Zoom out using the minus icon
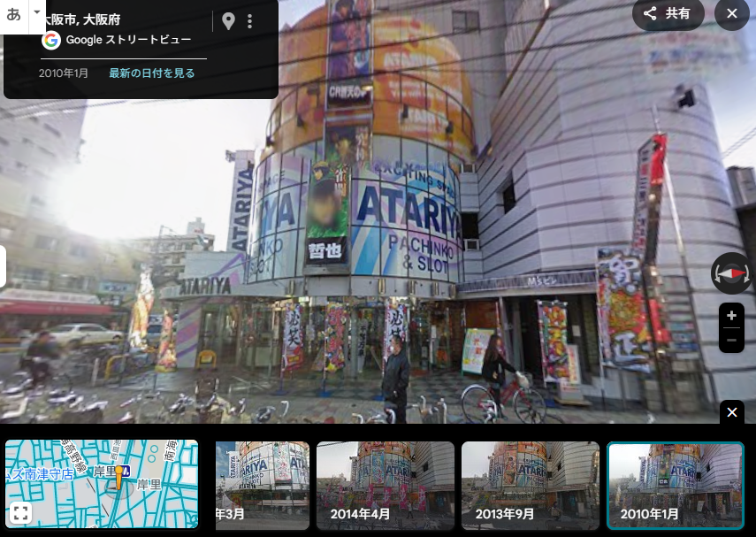Viewport: 756px width, 537px height. [x=731, y=340]
